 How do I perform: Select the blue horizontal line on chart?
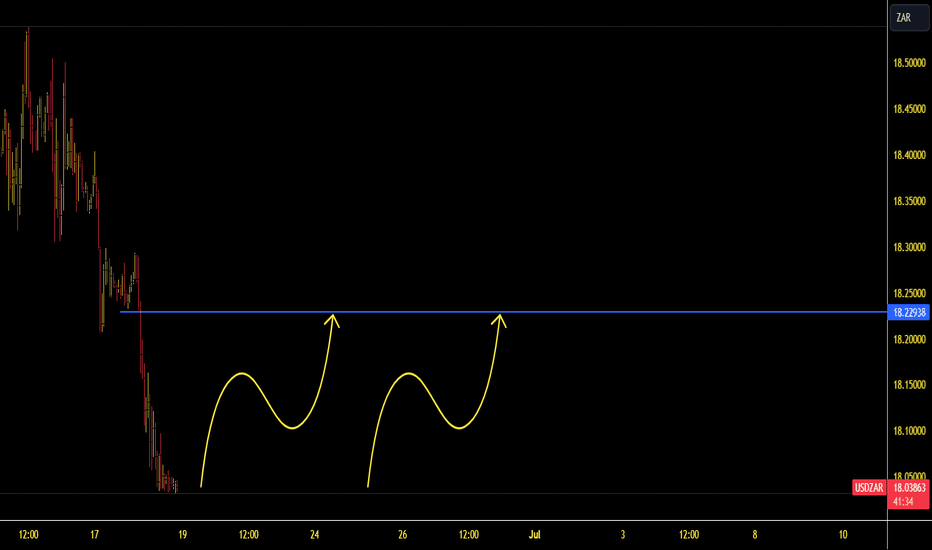[x=503, y=312]
